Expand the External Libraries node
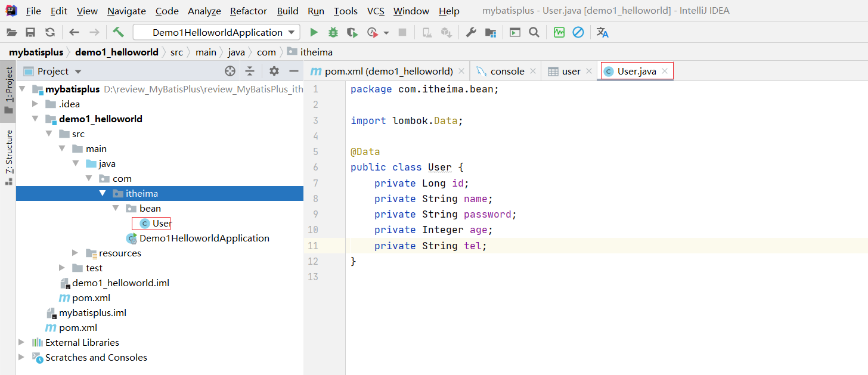Screen dimensions: 868x375 coord(22,343)
